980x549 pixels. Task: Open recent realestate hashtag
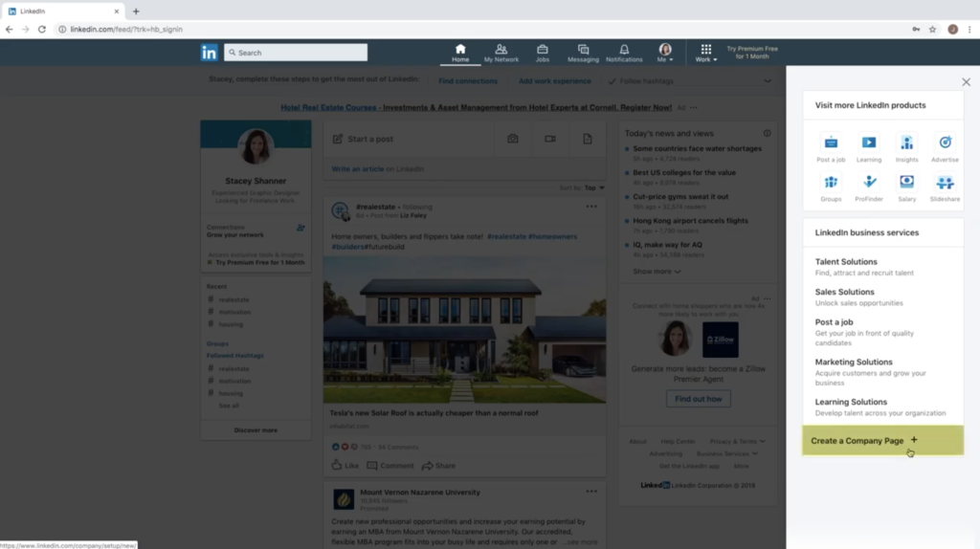(234, 299)
